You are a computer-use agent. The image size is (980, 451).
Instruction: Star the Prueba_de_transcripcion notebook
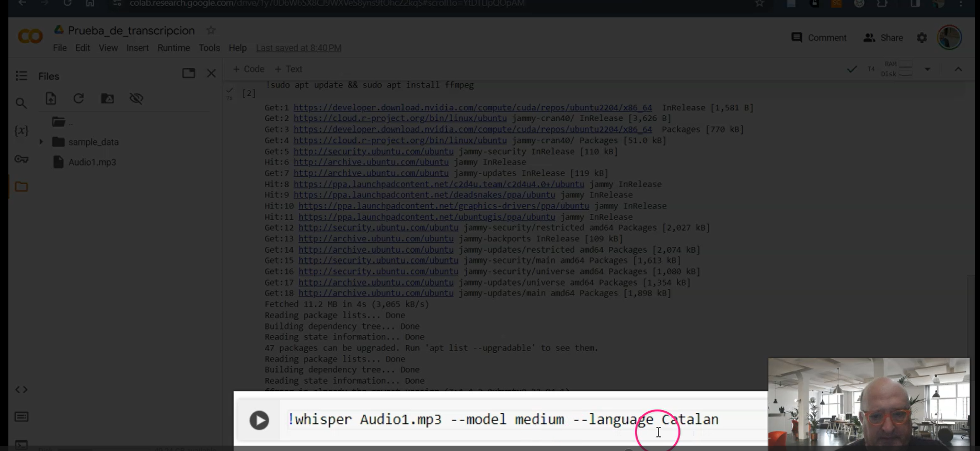[211, 30]
